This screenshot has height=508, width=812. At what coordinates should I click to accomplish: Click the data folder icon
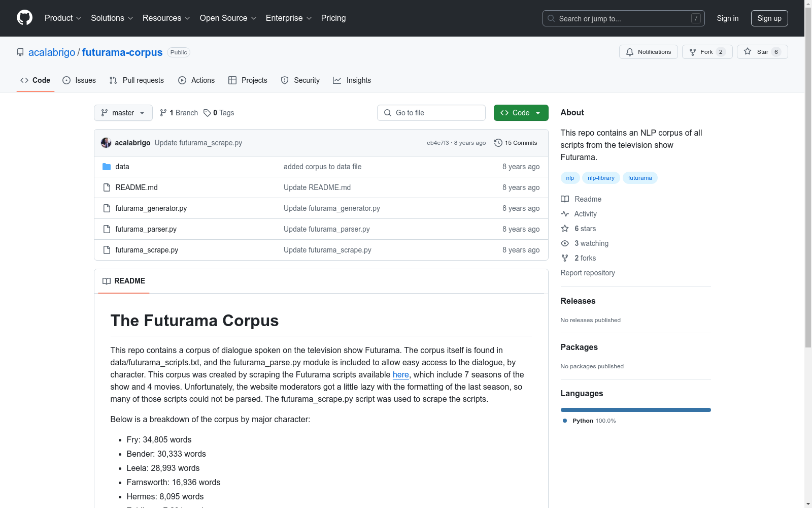pyautogui.click(x=107, y=167)
